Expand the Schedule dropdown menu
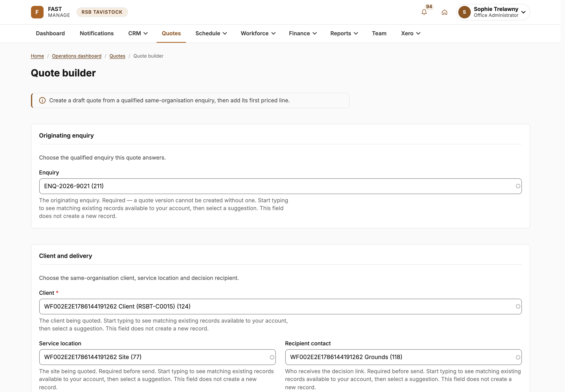 211,33
